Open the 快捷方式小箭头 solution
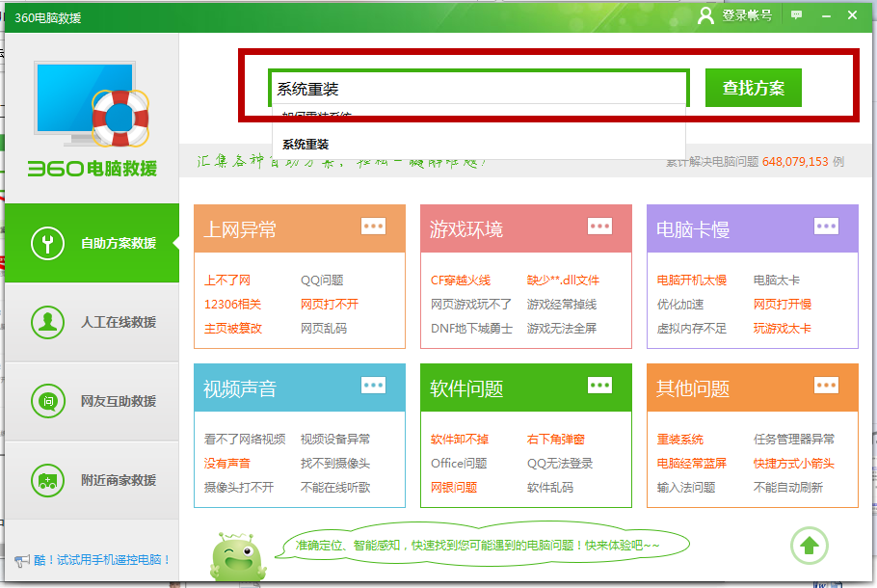877x588 pixels. pos(794,464)
